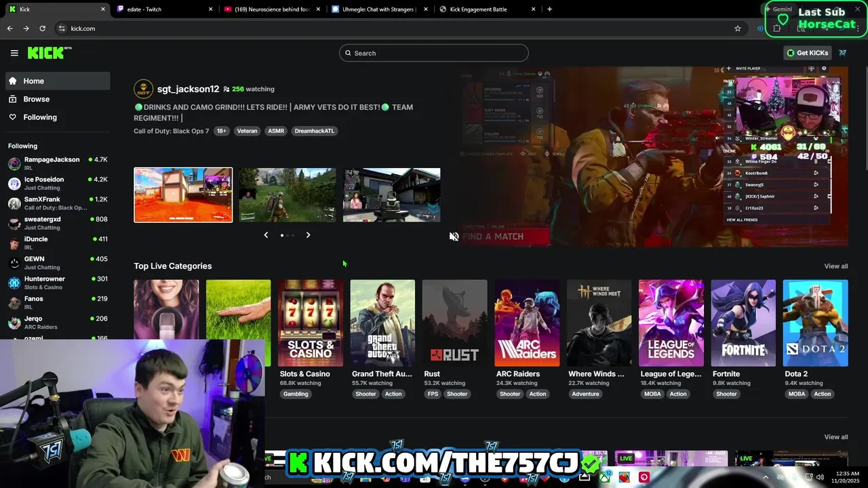Click the Gambling tag under Slots & Casino
868x488 pixels.
click(x=296, y=394)
